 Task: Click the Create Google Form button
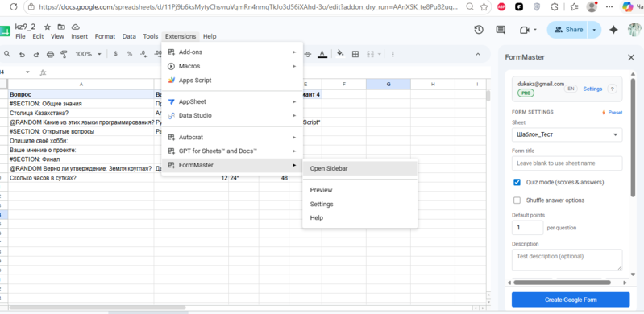pyautogui.click(x=571, y=300)
